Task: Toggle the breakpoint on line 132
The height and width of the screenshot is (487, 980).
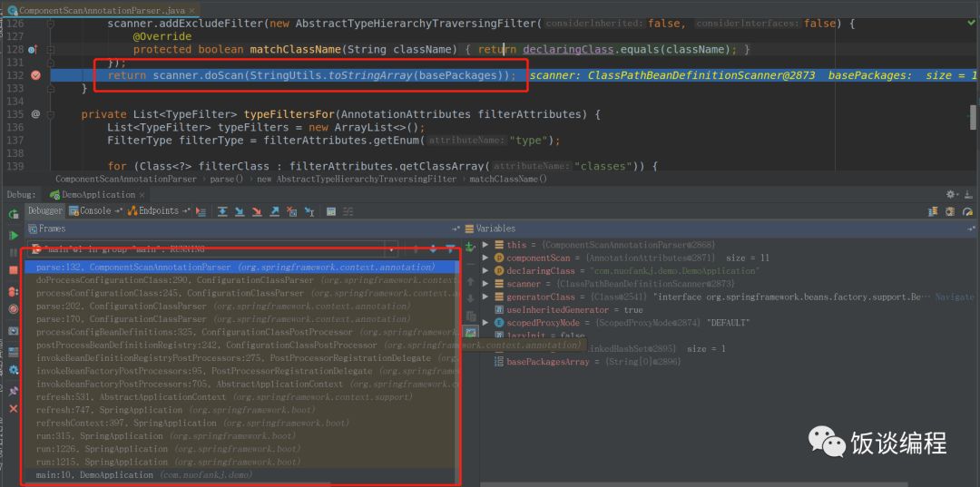Action: (x=35, y=75)
